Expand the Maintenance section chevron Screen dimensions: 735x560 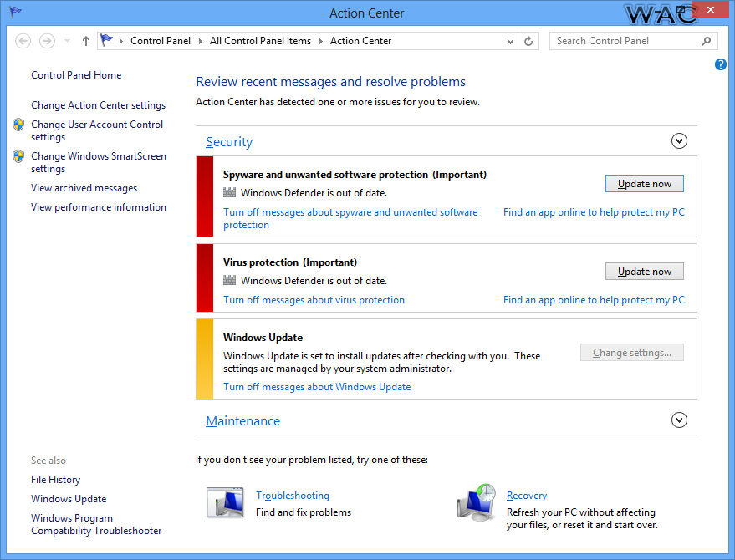(679, 420)
